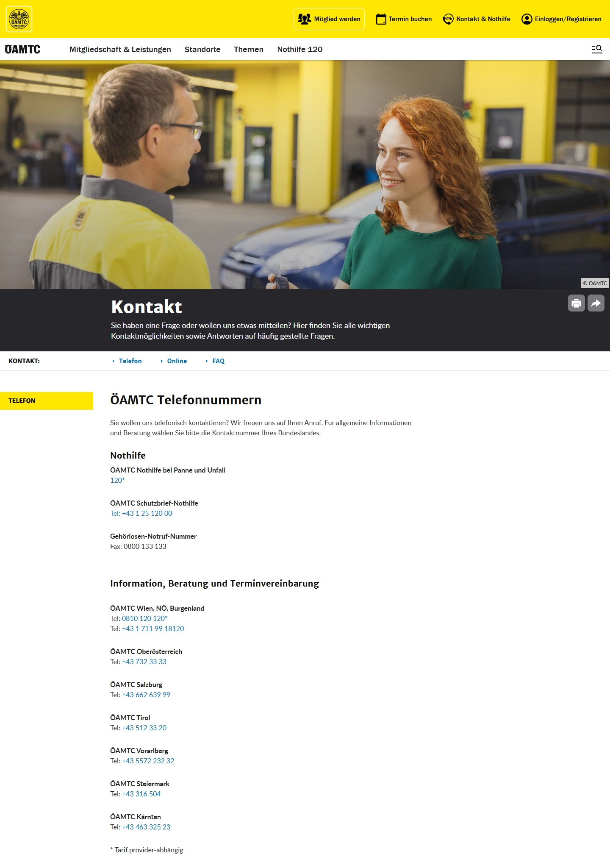Click the Mitglied werden button

[x=329, y=19]
